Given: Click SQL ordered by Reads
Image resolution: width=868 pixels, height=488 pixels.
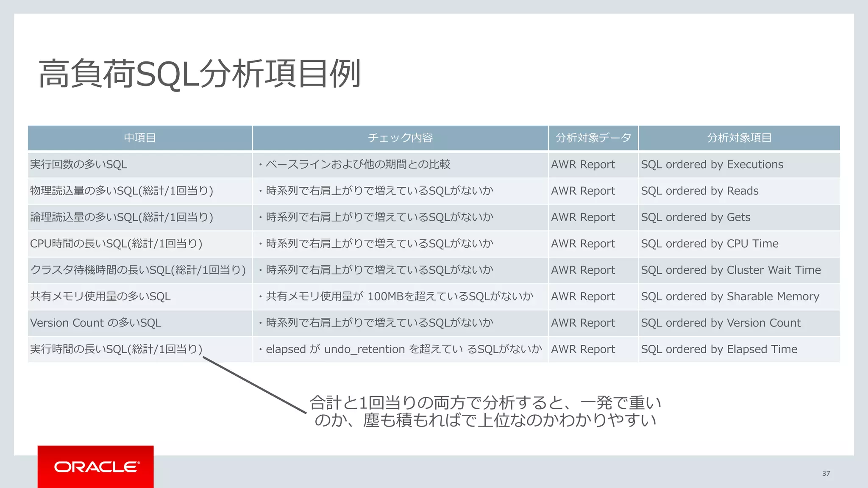Looking at the screenshot, I should [x=700, y=191].
